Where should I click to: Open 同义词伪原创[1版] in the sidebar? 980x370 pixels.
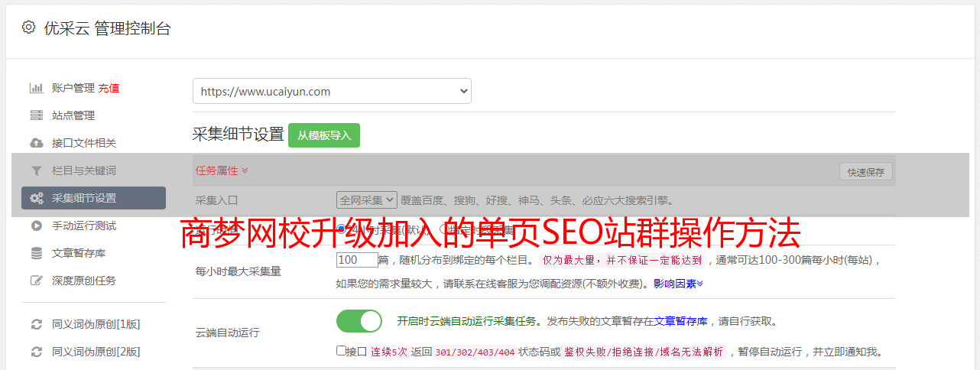96,324
